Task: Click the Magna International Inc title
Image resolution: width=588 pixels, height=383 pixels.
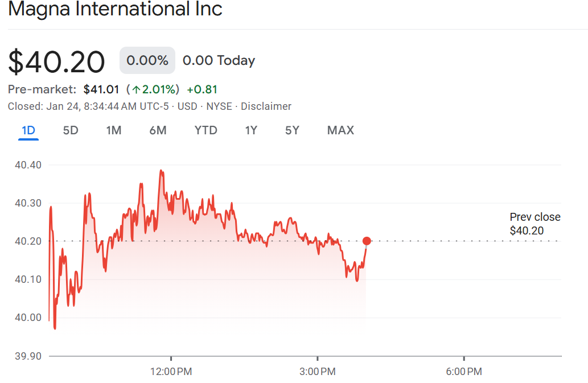Action: tap(115, 10)
